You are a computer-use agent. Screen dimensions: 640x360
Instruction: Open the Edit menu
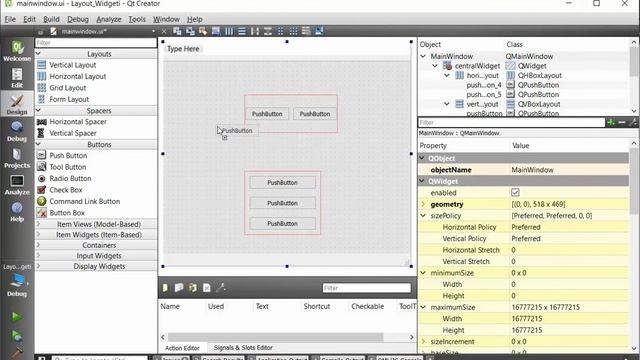click(x=29, y=19)
